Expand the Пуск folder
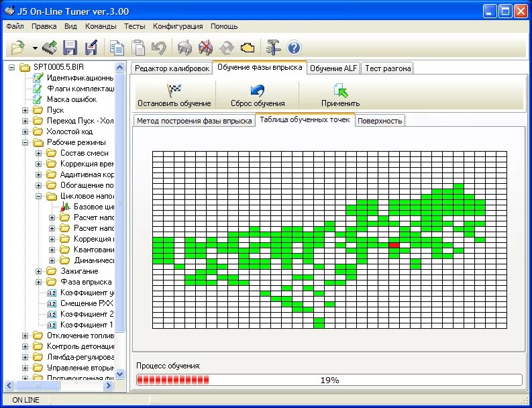This screenshot has width=532, height=408. [25, 110]
